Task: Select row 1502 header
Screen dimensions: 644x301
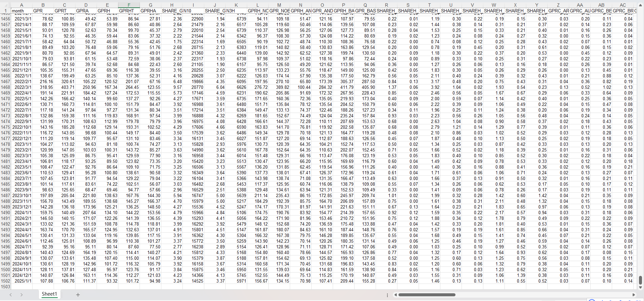Action: (5, 281)
